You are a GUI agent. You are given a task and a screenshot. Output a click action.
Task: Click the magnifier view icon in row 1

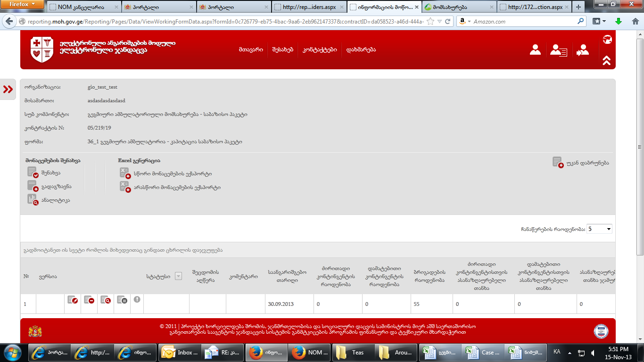click(105, 300)
